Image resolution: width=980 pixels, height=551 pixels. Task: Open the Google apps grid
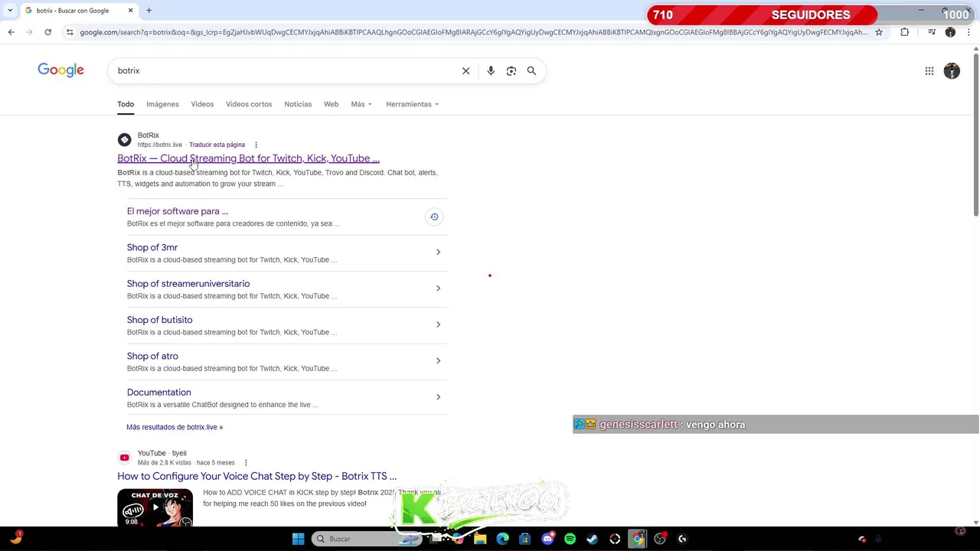[929, 71]
